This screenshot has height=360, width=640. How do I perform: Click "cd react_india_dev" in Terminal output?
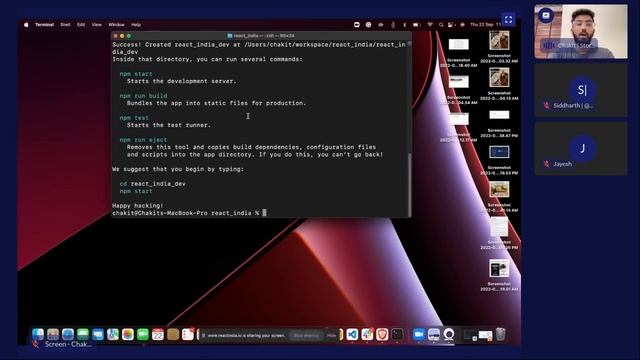pyautogui.click(x=153, y=184)
